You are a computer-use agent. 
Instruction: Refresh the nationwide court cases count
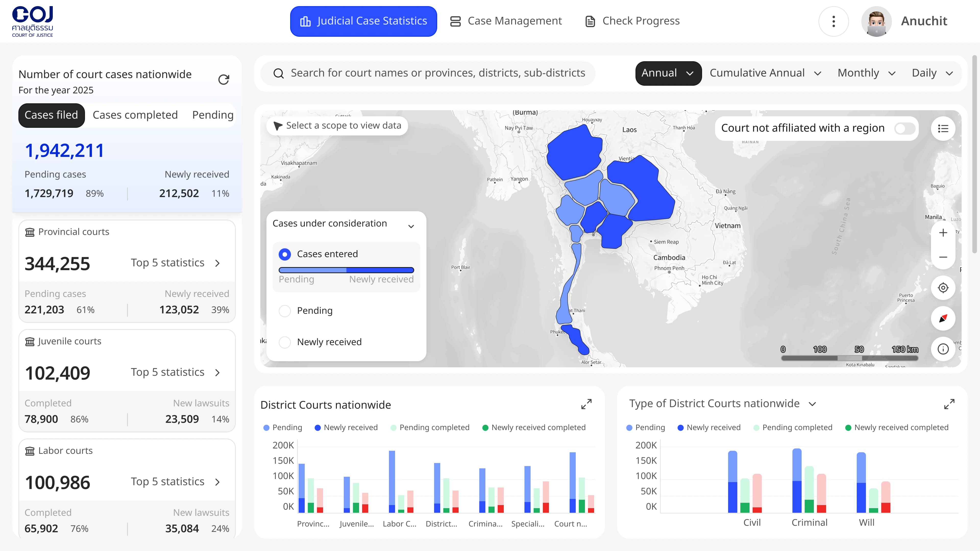[x=224, y=80]
